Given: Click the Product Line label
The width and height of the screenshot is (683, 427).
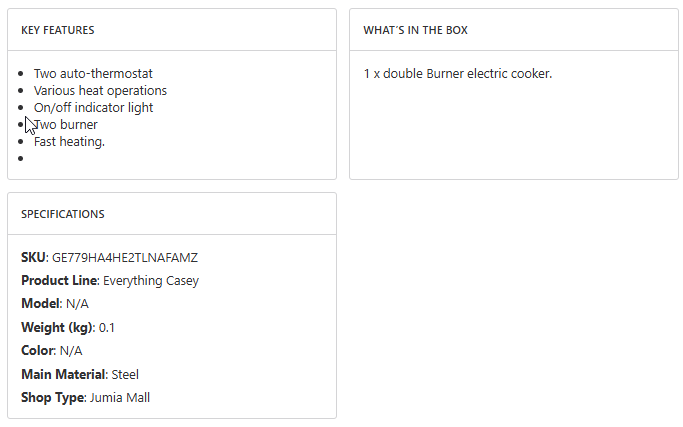Looking at the screenshot, I should tap(59, 280).
